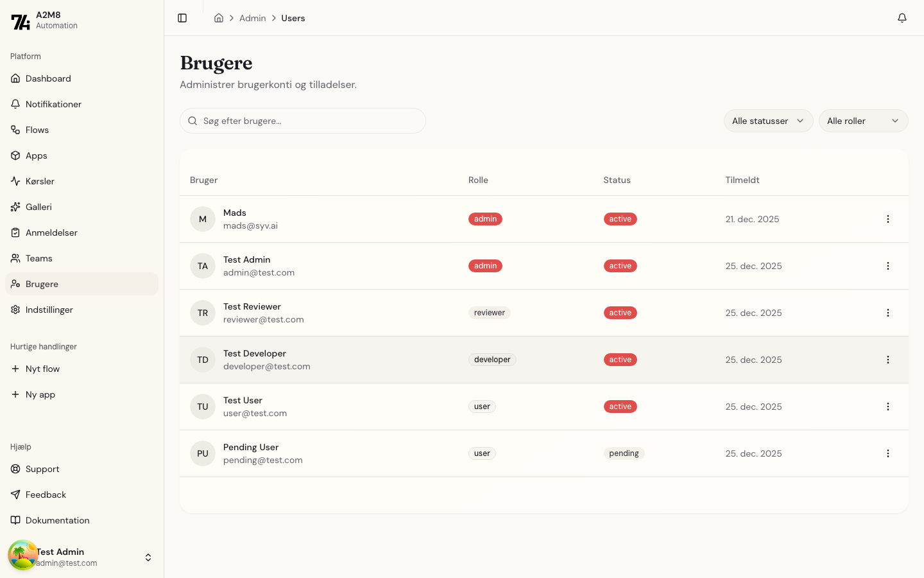924x578 pixels.
Task: Create a new flow via Nyt flow
Action: coord(43,369)
